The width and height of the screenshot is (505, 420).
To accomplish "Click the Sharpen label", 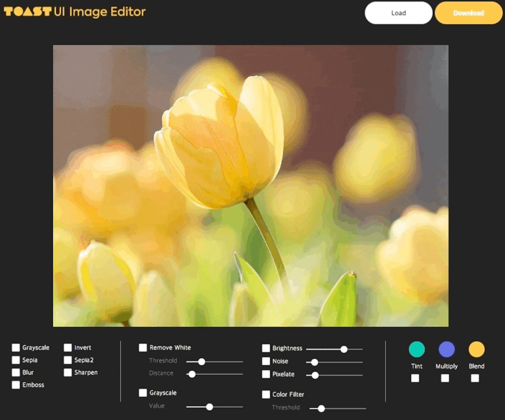I will coord(86,372).
